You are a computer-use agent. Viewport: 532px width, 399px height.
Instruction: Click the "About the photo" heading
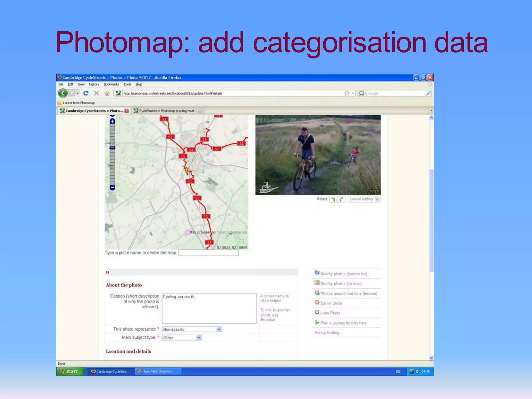tap(124, 285)
